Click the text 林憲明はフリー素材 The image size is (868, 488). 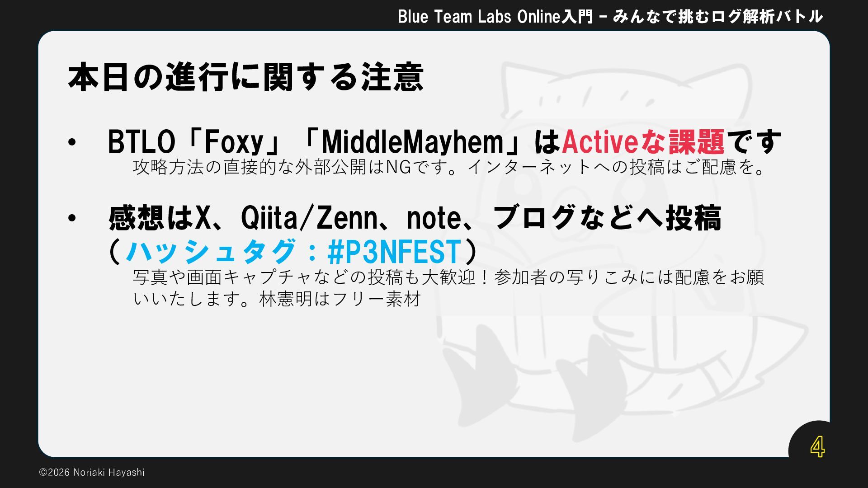[340, 299]
